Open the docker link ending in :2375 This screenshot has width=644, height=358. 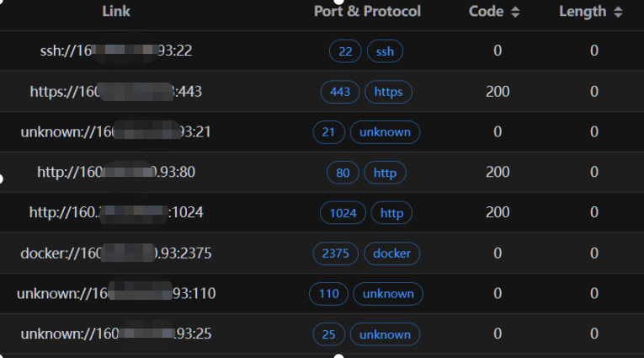(116, 253)
